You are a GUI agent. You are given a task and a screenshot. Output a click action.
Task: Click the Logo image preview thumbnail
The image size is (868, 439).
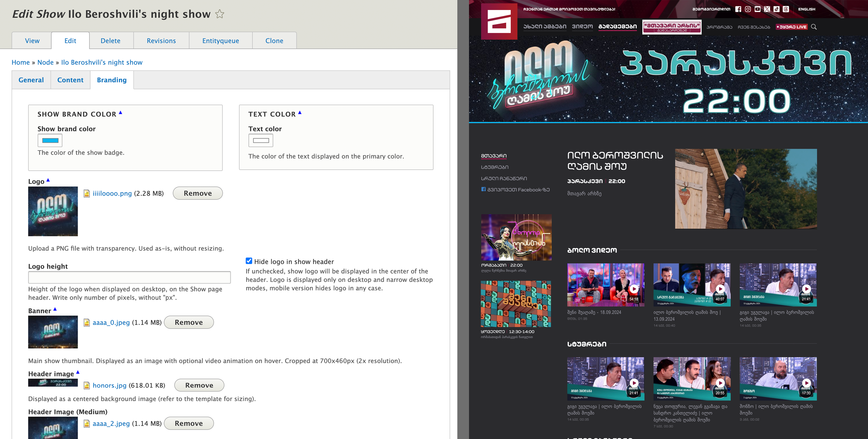(x=53, y=211)
